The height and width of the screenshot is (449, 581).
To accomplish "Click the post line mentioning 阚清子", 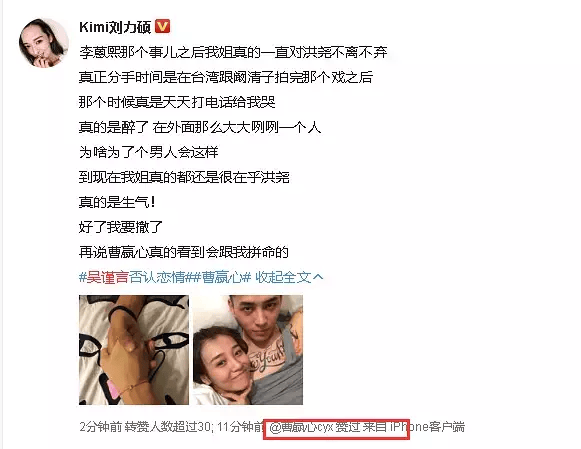I will point(226,77).
